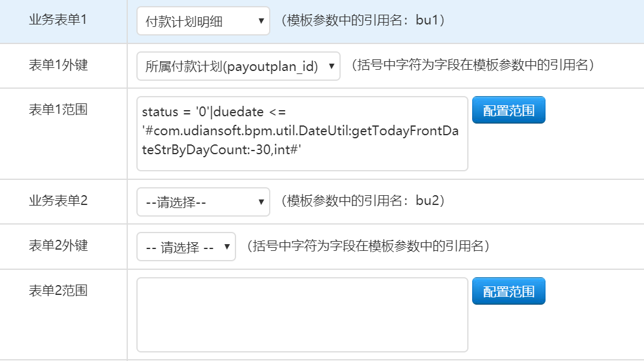Focus the empty 表单2范围 text area
Viewport: 644px width, 361px height.
click(x=302, y=314)
